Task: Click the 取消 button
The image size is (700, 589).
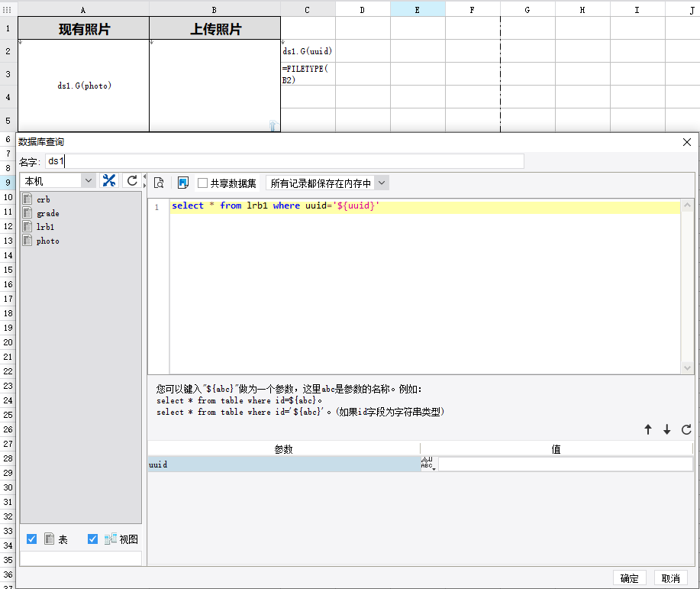Action: 671,578
